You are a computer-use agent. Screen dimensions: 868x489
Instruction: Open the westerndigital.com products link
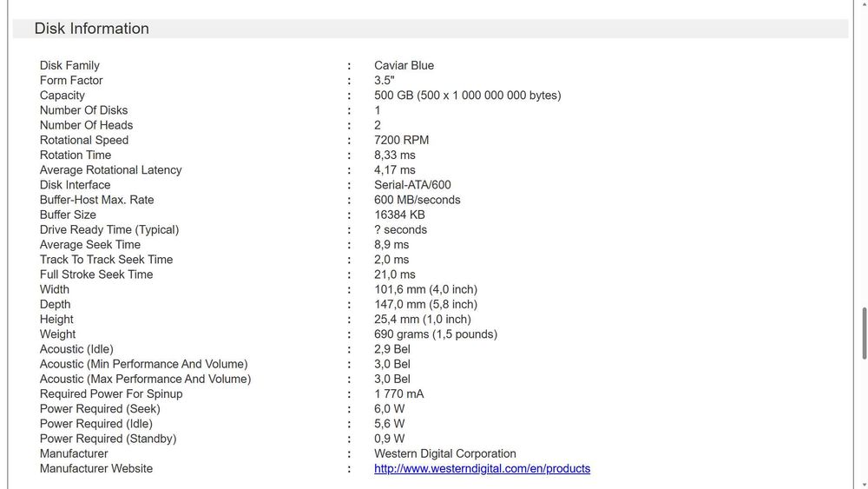pos(482,468)
